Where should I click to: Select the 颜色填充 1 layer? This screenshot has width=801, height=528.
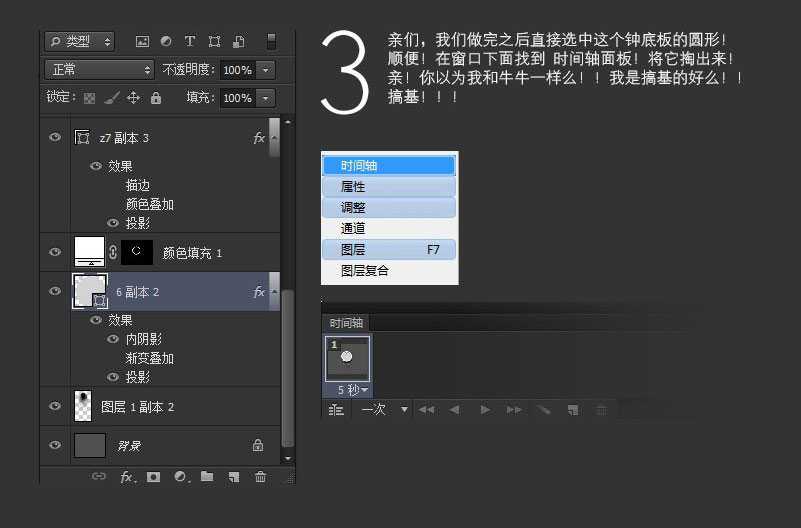pos(192,253)
